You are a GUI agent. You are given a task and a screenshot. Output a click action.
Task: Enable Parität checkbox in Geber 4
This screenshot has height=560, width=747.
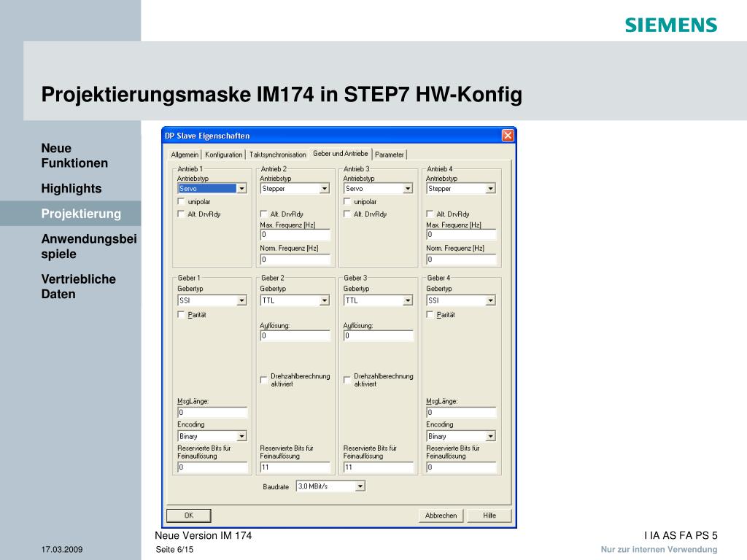coord(430,315)
